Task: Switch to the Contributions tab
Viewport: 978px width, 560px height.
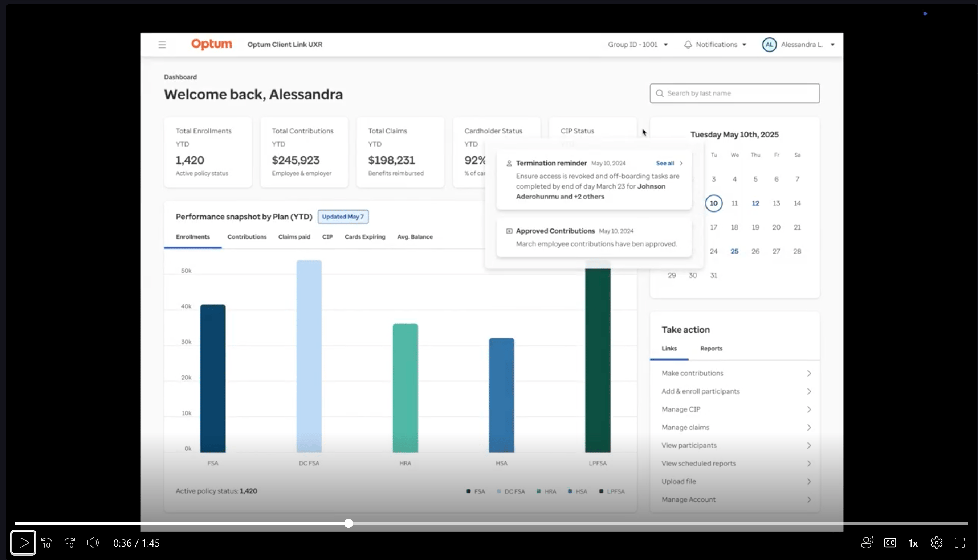Action: (247, 237)
